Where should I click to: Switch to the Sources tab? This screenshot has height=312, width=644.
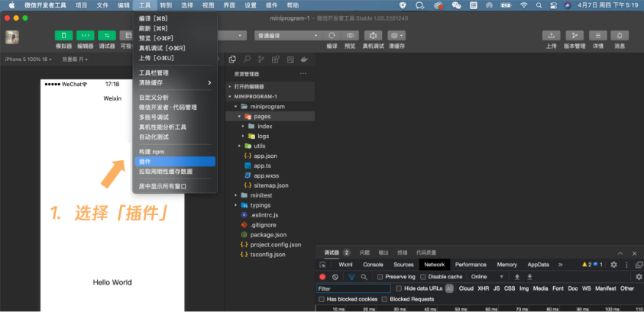[x=403, y=265]
